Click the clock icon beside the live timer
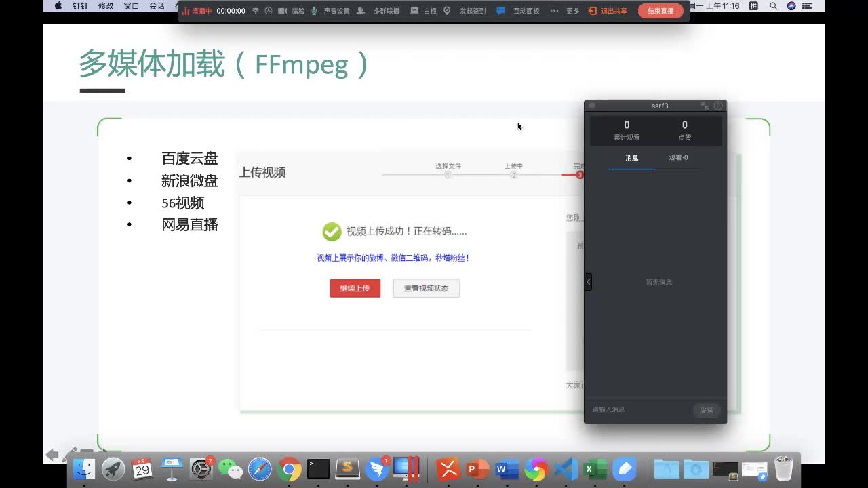Viewport: 868px width, 488px height. click(x=269, y=11)
